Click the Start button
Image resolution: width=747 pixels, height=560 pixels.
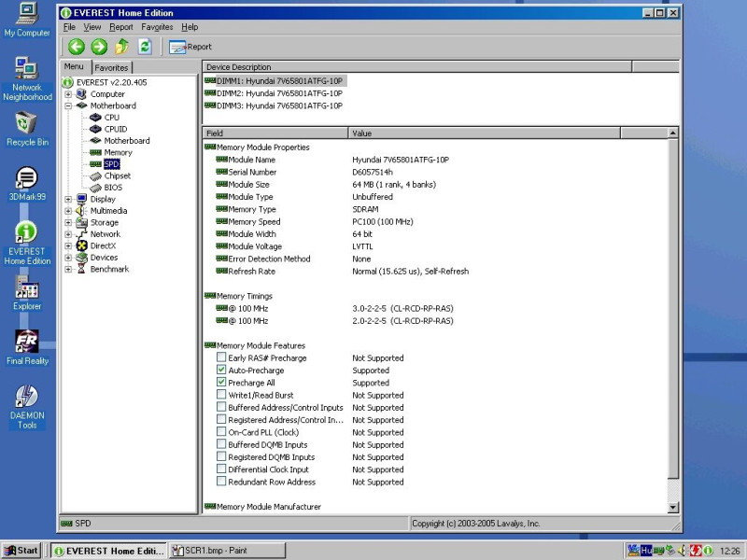click(21, 551)
